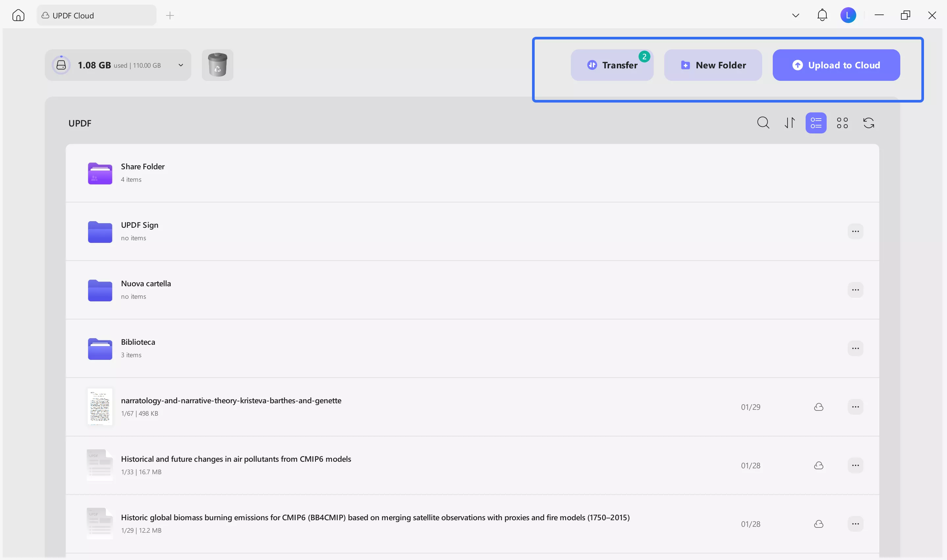Screen dimensions: 947x560
Task: Click the search magnifier icon
Action: tap(763, 123)
